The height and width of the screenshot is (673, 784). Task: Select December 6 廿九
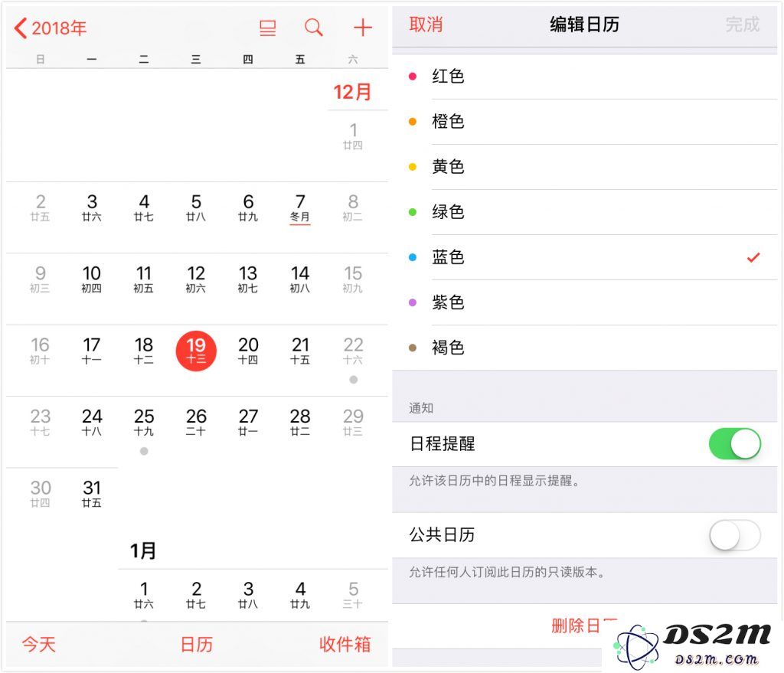(x=248, y=207)
